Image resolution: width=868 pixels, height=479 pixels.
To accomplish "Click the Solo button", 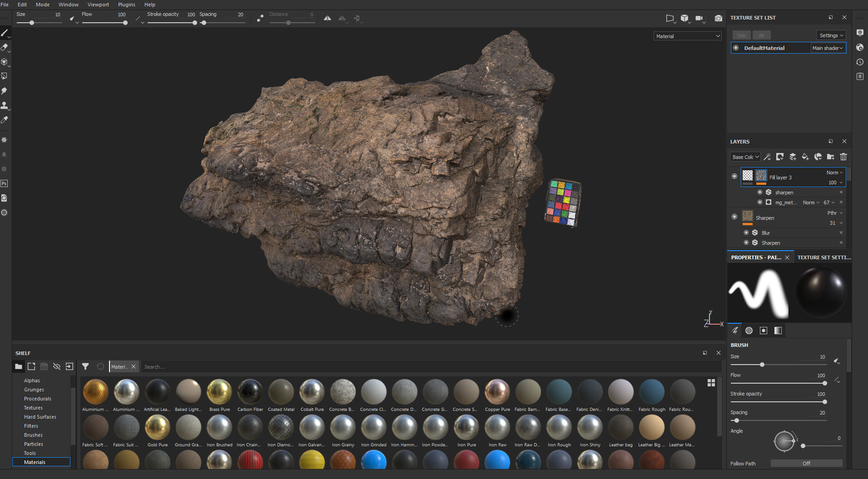I will pos(741,35).
